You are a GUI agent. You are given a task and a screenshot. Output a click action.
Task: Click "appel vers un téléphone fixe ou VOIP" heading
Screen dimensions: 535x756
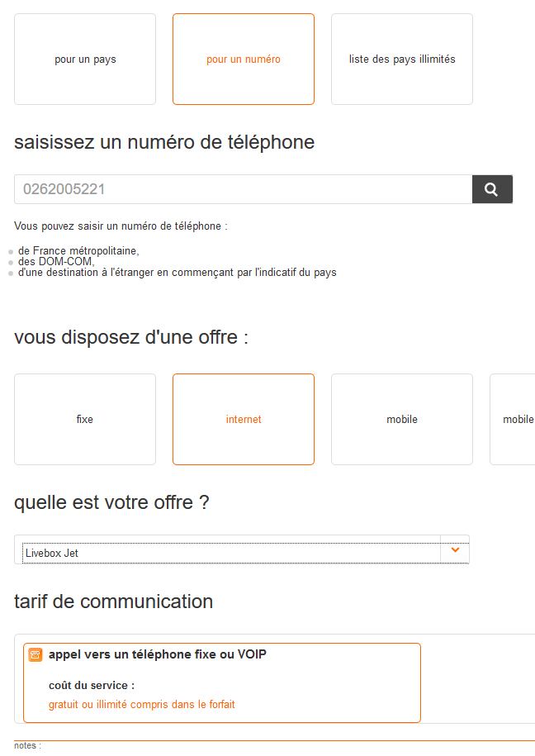pos(158,655)
